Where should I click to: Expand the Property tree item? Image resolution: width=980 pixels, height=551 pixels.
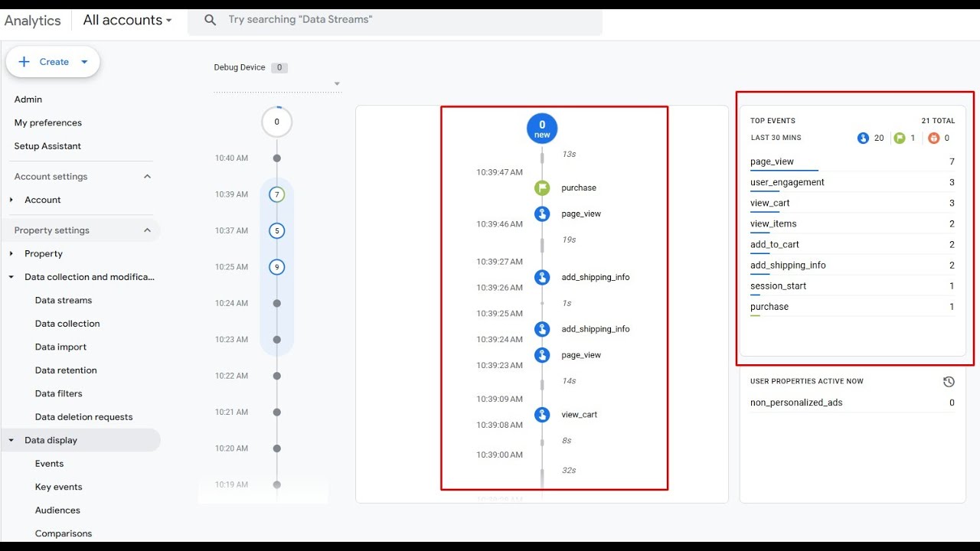[11, 254]
